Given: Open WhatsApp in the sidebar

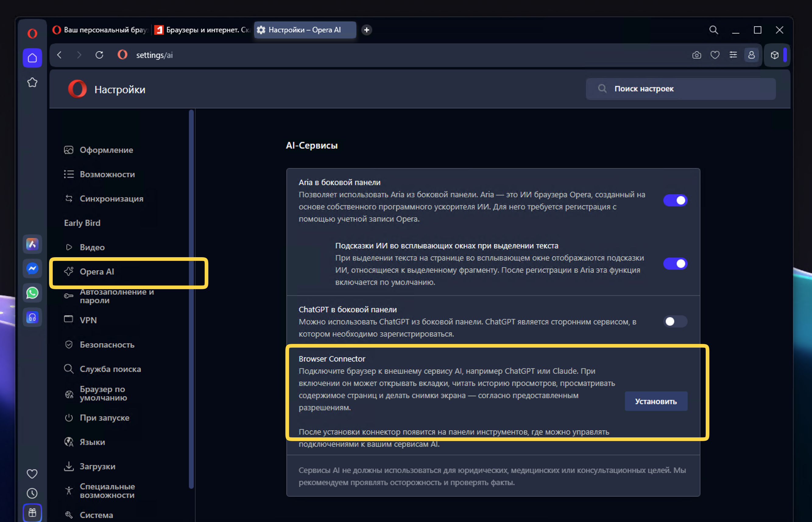Looking at the screenshot, I should (32, 293).
